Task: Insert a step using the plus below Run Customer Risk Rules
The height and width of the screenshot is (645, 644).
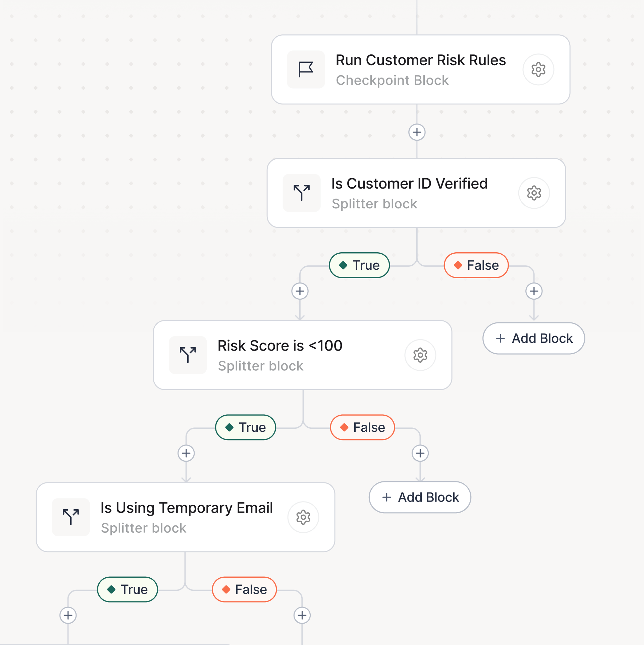Action: 416,132
